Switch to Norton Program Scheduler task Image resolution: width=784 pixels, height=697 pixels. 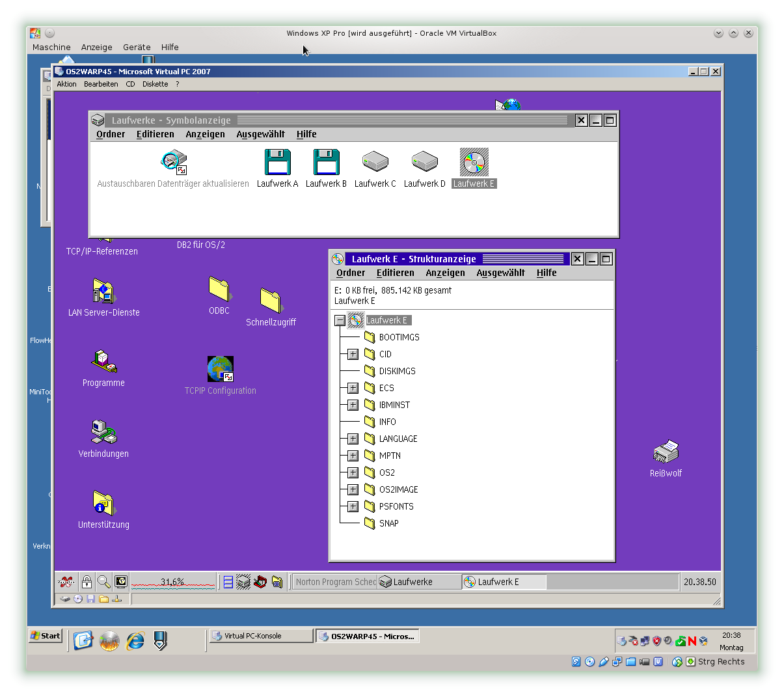click(x=335, y=582)
